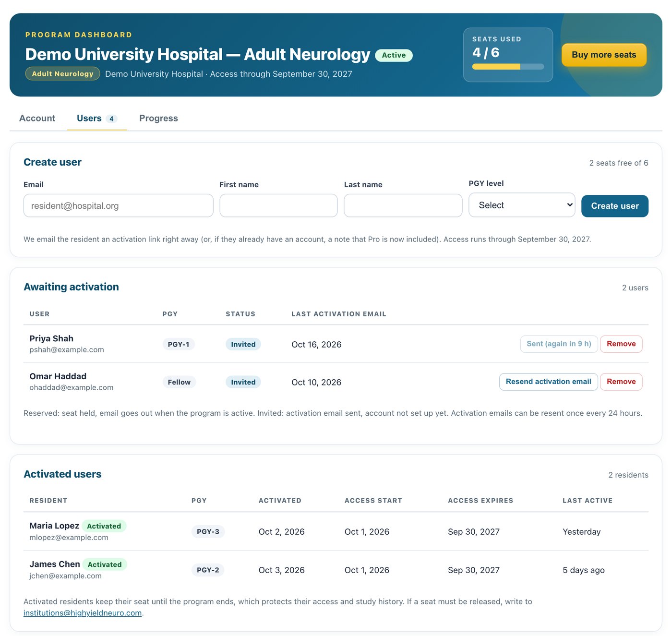The image size is (672, 636).
Task: Click Sep 30, 2027 expiry for Maria Lopez
Action: click(474, 531)
